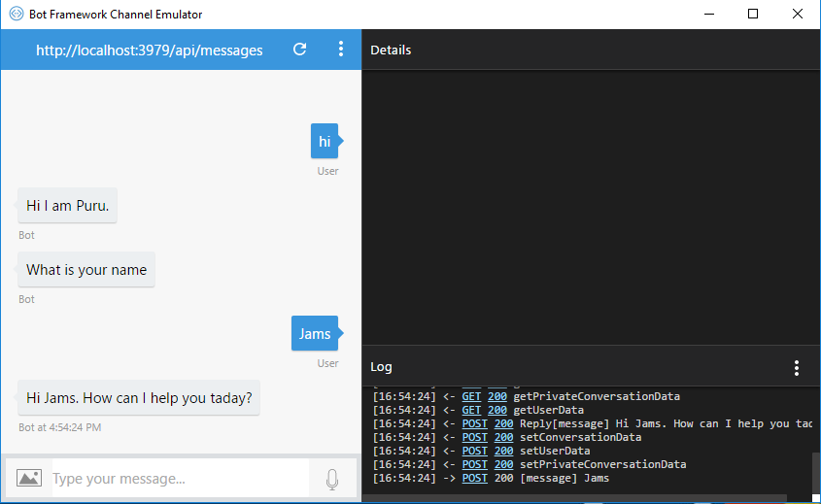The width and height of the screenshot is (821, 504).
Task: Click the Log panel heading
Action: (381, 367)
